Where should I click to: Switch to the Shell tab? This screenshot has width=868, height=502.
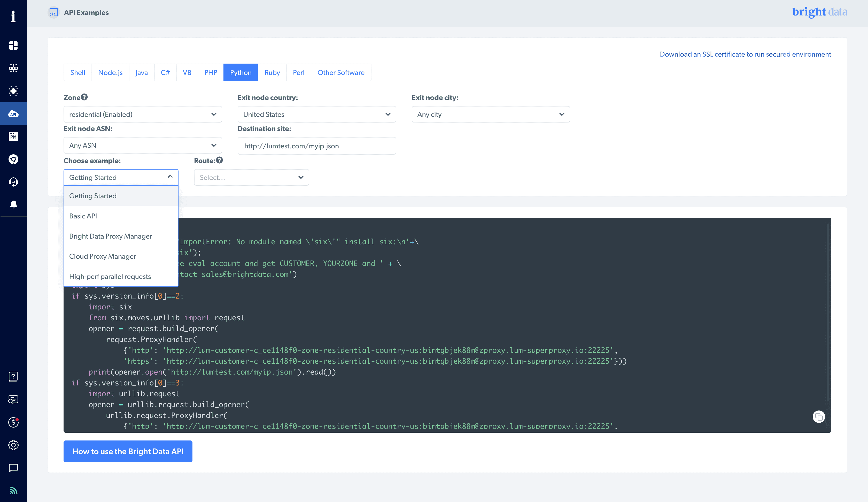click(78, 72)
